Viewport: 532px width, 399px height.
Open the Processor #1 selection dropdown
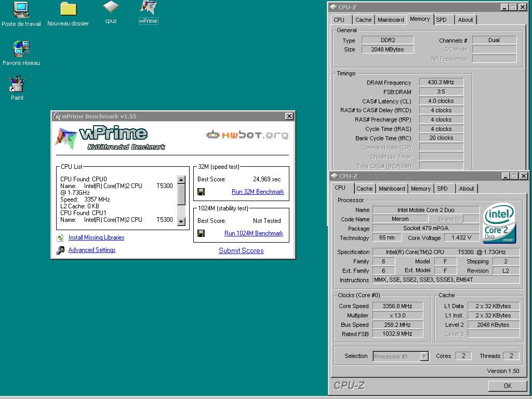click(424, 356)
